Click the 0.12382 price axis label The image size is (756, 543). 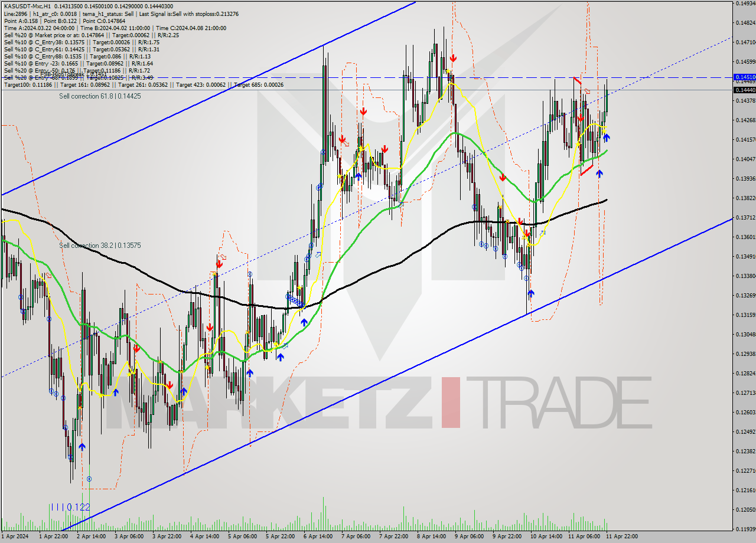[x=745, y=452]
